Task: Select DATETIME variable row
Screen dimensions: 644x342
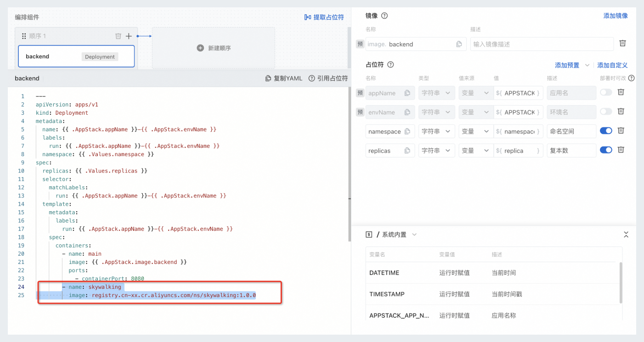Action: (491, 273)
